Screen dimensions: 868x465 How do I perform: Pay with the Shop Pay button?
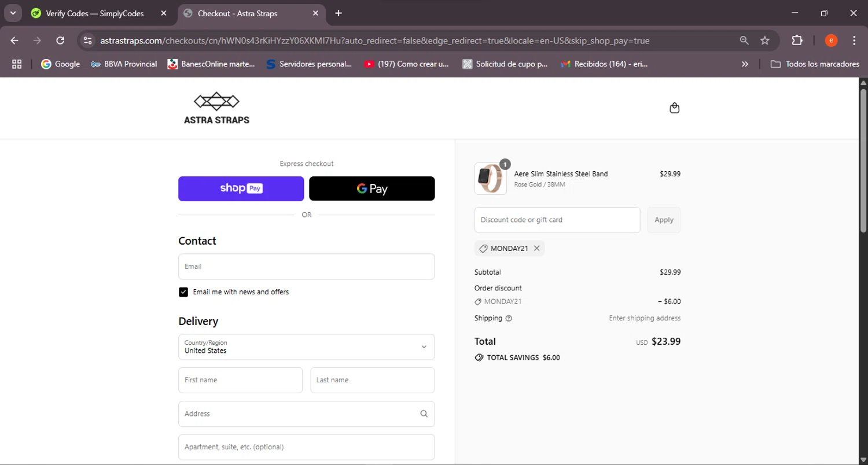pos(241,189)
